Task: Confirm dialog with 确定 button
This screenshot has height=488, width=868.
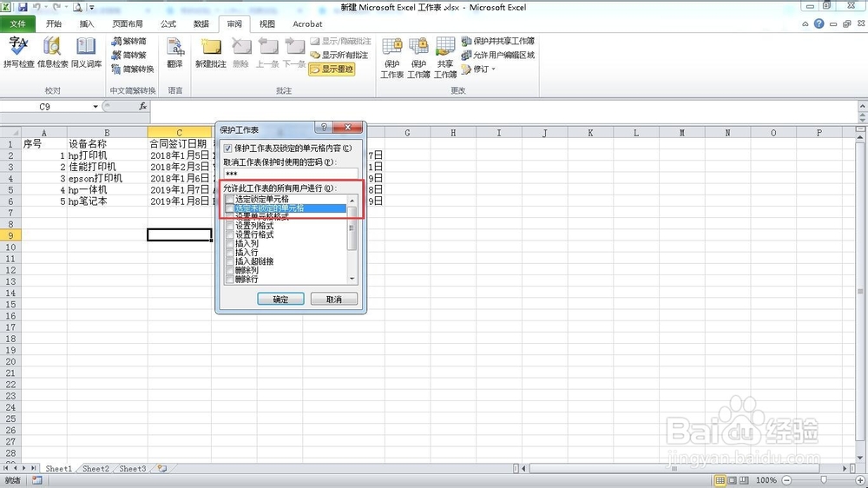Action: (x=280, y=299)
